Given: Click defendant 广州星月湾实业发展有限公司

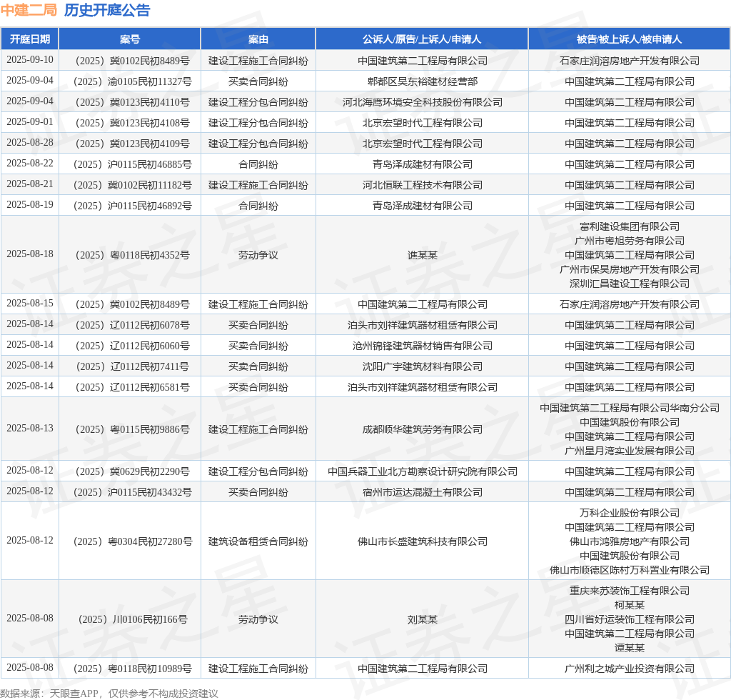Looking at the screenshot, I should click(x=630, y=451).
